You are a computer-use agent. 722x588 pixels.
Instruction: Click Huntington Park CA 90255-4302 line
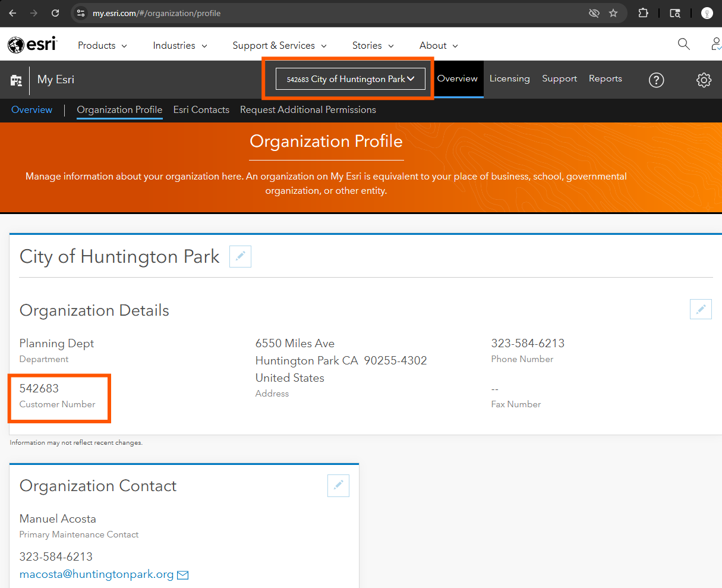click(x=341, y=361)
